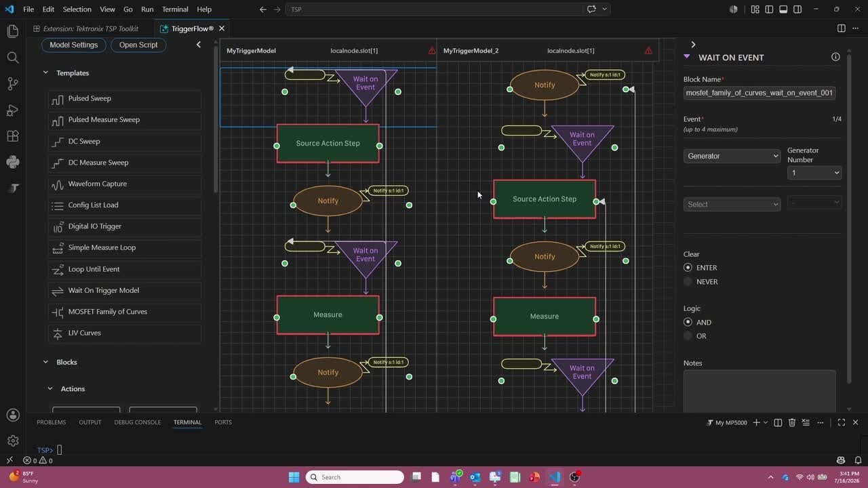Split the terminal with split icon
This screenshot has height=488, width=868.
pyautogui.click(x=778, y=422)
